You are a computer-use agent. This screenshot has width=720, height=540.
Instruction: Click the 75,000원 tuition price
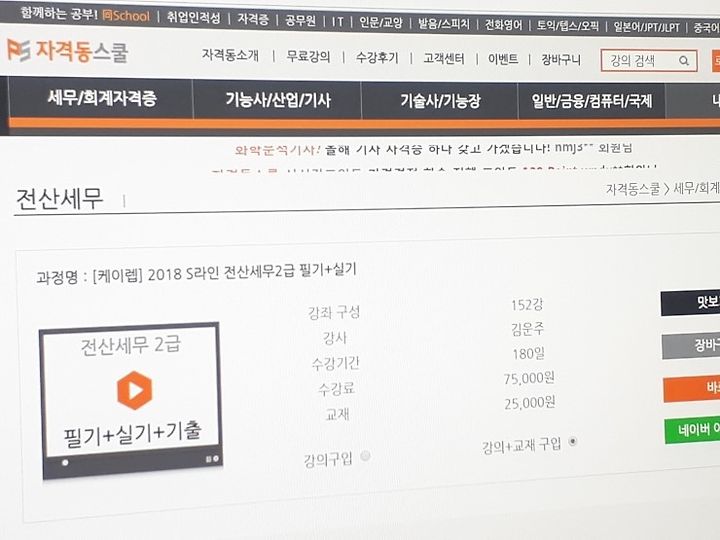click(x=529, y=378)
